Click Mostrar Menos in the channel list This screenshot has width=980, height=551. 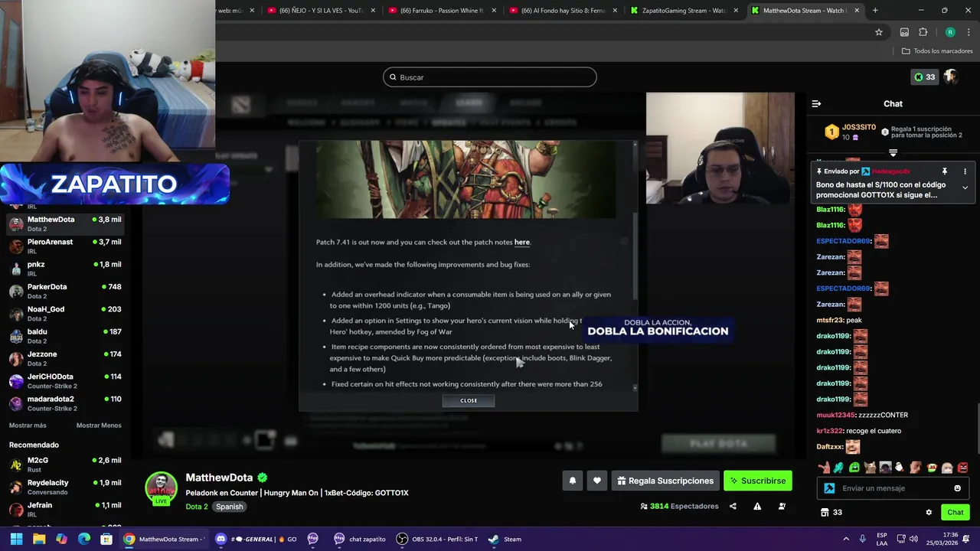pyautogui.click(x=99, y=425)
